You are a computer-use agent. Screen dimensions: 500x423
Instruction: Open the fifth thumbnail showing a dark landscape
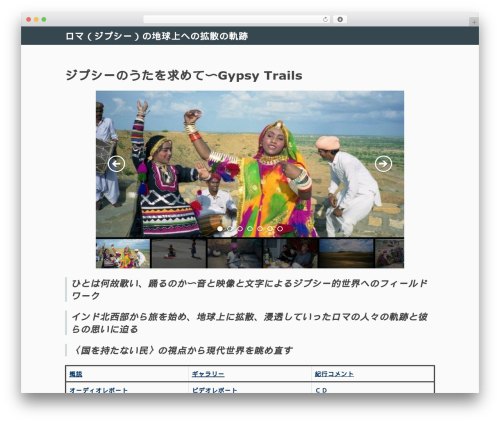click(346, 253)
